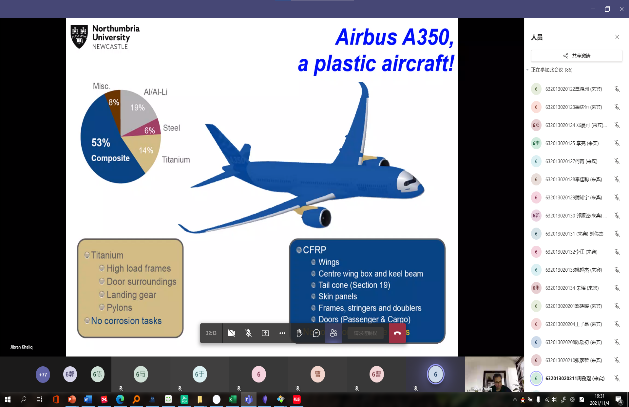Click the Northumbria University logo on the slide
The width and height of the screenshot is (629, 407).
click(105, 37)
